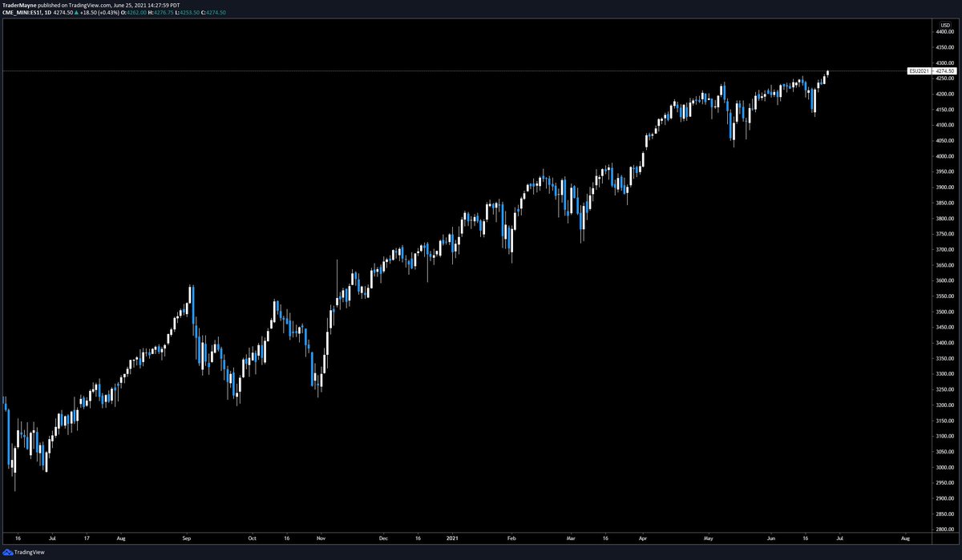962x560 pixels.
Task: Click the 2800.00 price axis label
Action: [944, 530]
